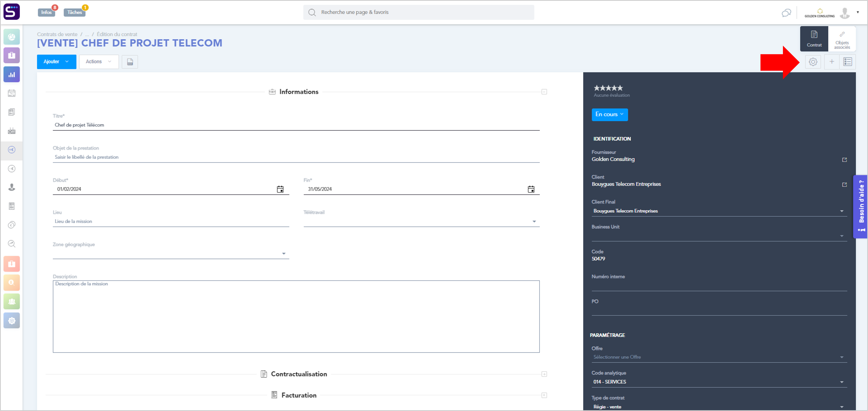Open the gear settings icon in toolbar
The image size is (868, 411).
click(x=813, y=62)
